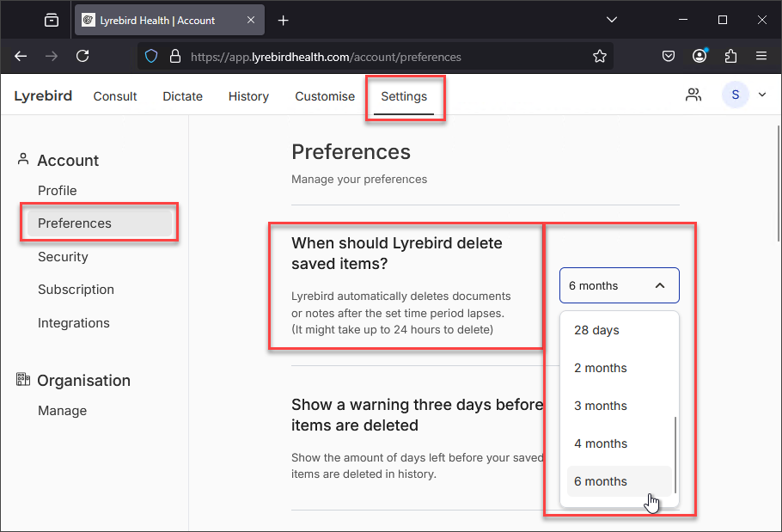Open the list all tabs chevron
This screenshot has width=782, height=532.
(x=612, y=20)
